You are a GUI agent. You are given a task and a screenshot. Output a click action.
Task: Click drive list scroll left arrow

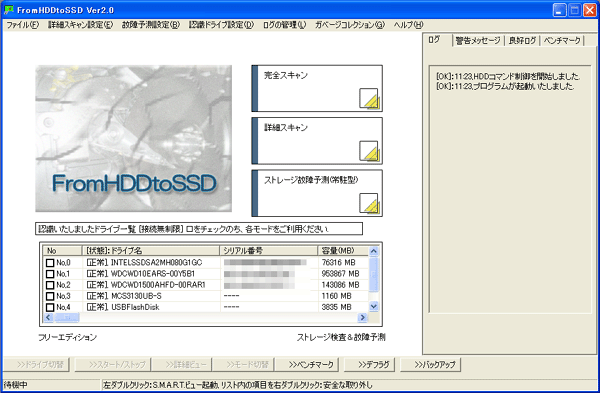pyautogui.click(x=48, y=318)
